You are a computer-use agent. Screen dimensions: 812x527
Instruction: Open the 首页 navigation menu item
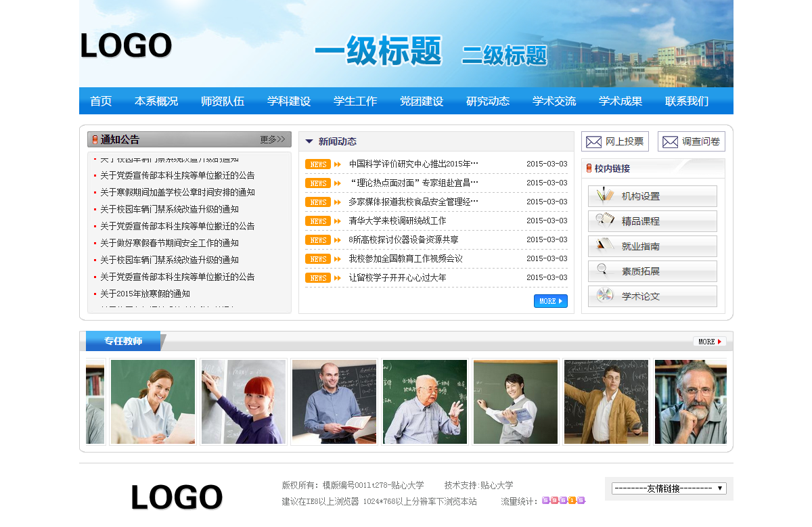(101, 101)
